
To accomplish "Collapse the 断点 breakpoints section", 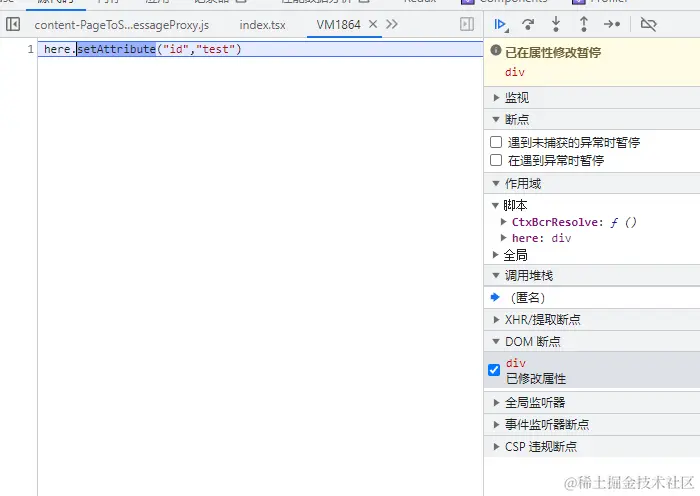I will coord(592,119).
